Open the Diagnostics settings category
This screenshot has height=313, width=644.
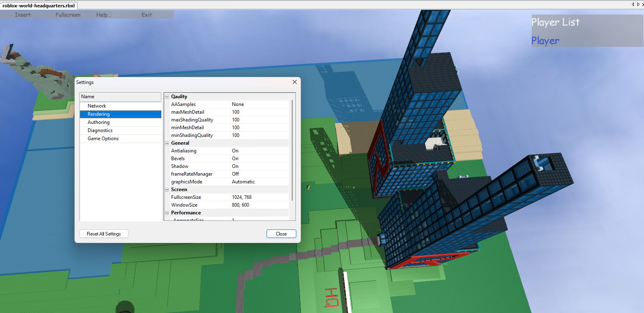pos(121,130)
